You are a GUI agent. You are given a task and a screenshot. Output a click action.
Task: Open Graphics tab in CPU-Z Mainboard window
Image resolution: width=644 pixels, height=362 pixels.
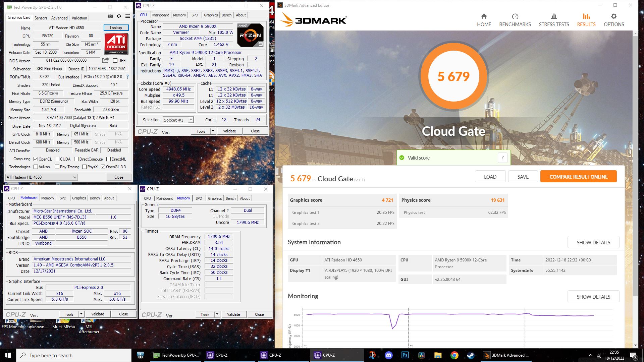pyautogui.click(x=79, y=198)
